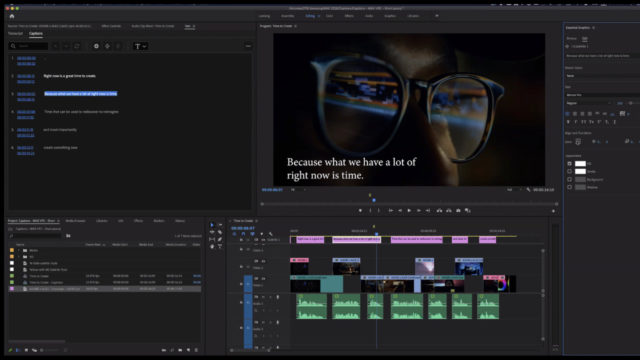The height and width of the screenshot is (360, 640).
Task: Switch to the Media Browser tab
Action: [x=76, y=221]
